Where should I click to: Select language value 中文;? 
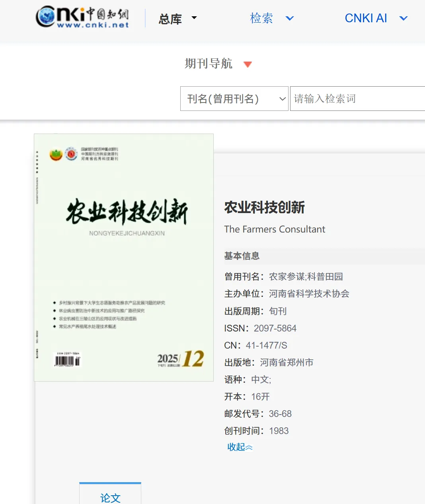(x=261, y=380)
